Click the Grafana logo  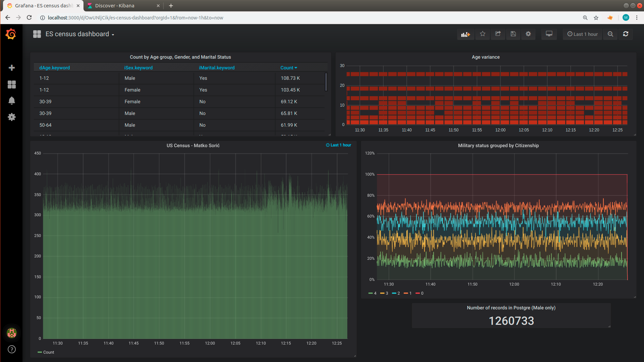[x=11, y=34]
